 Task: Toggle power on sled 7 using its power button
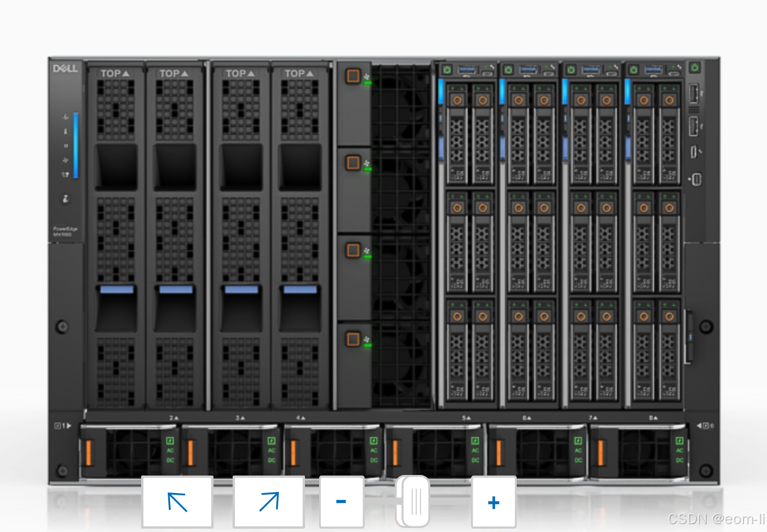pyautogui.click(x=570, y=68)
